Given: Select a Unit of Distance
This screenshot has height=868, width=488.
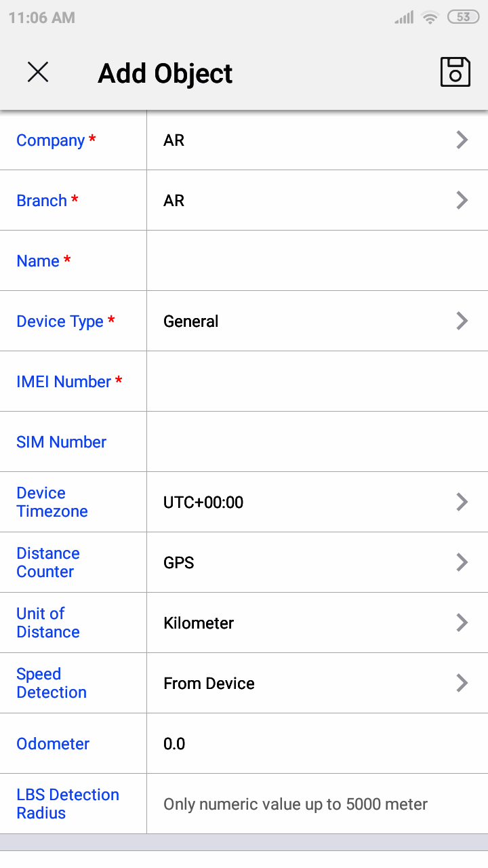Looking at the screenshot, I should point(462,623).
